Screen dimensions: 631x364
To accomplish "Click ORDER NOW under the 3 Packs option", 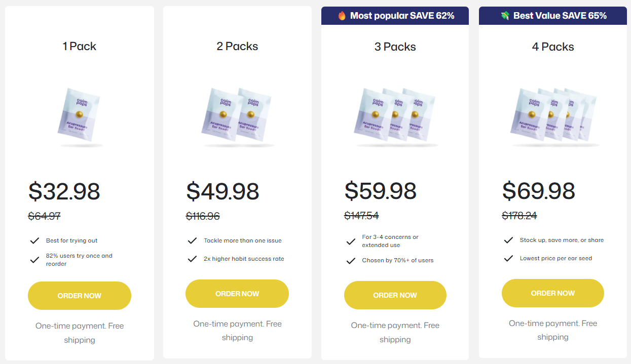I will point(395,295).
